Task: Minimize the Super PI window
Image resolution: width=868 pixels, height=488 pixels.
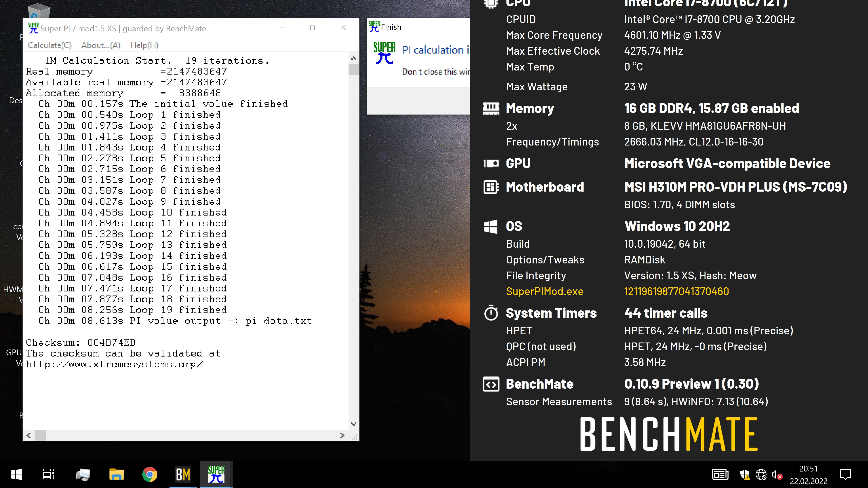Action: coord(282,28)
